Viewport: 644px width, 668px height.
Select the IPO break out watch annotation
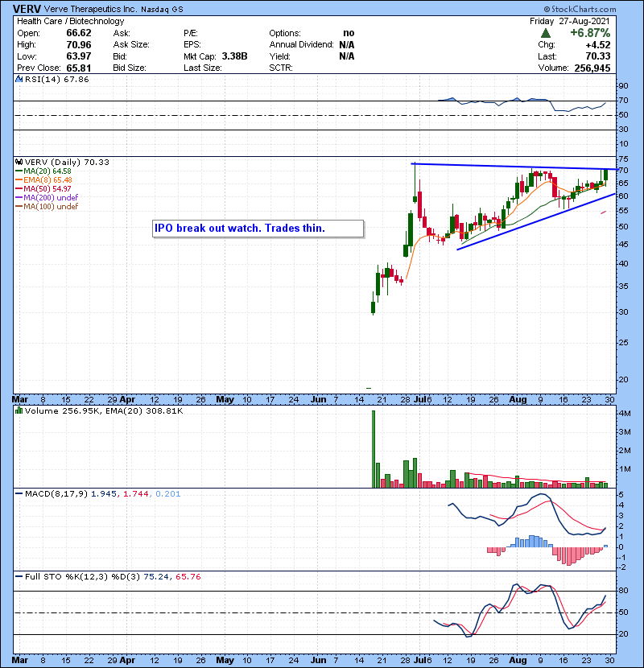click(x=239, y=229)
